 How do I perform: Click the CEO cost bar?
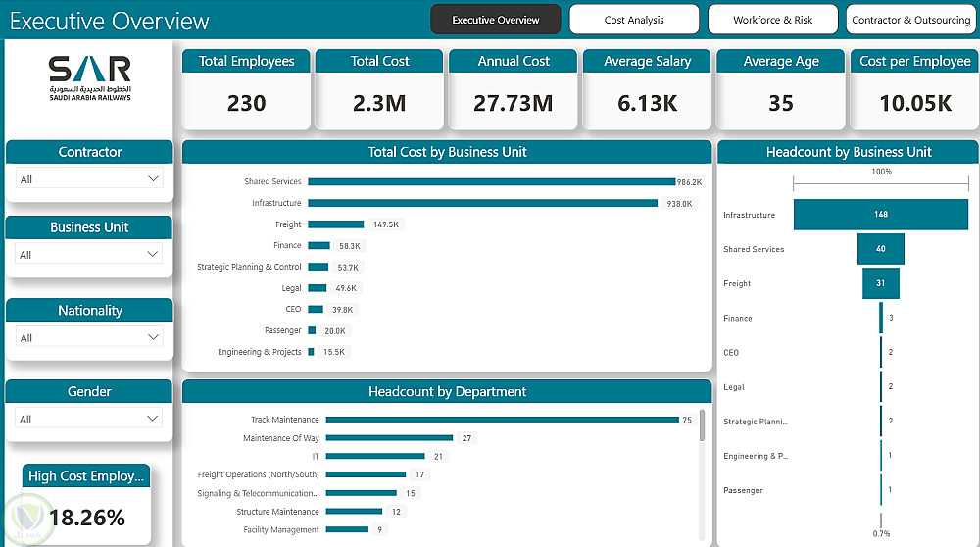pyautogui.click(x=316, y=310)
